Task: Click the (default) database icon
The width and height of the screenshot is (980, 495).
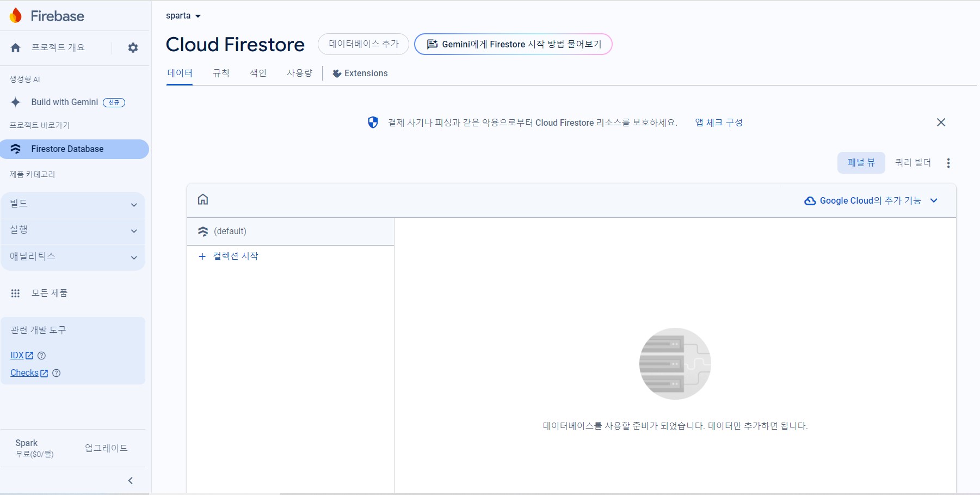Action: (x=203, y=231)
